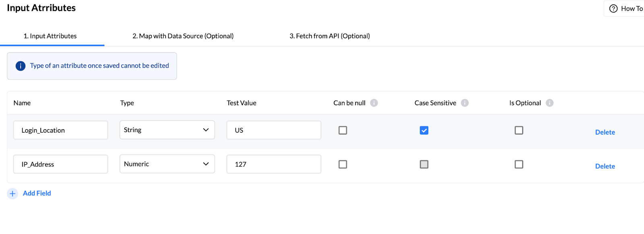
Task: Uncheck Case Sensitive for Login_Location
Action: click(424, 130)
